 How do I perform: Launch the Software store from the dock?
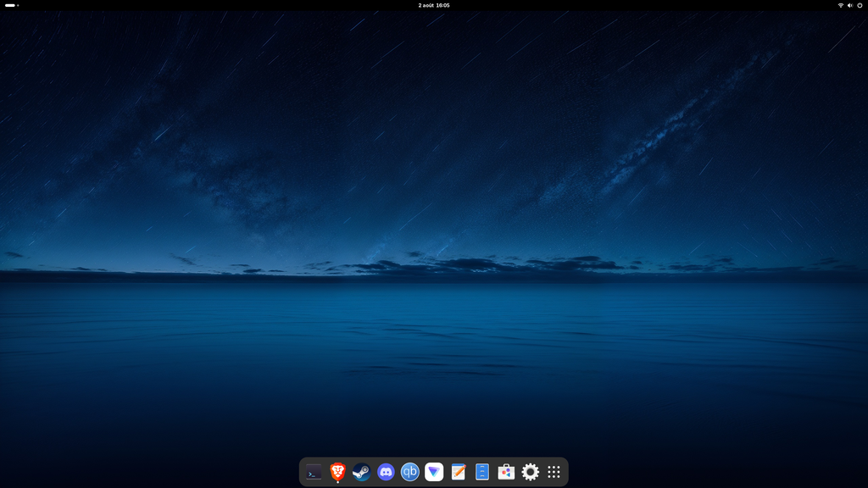coord(506,472)
